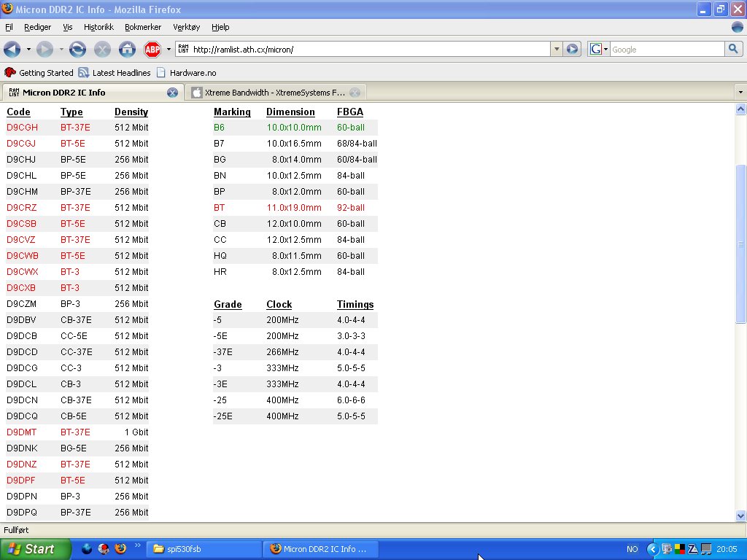This screenshot has width=747, height=560.
Task: Open the Home page icon
Action: click(127, 49)
